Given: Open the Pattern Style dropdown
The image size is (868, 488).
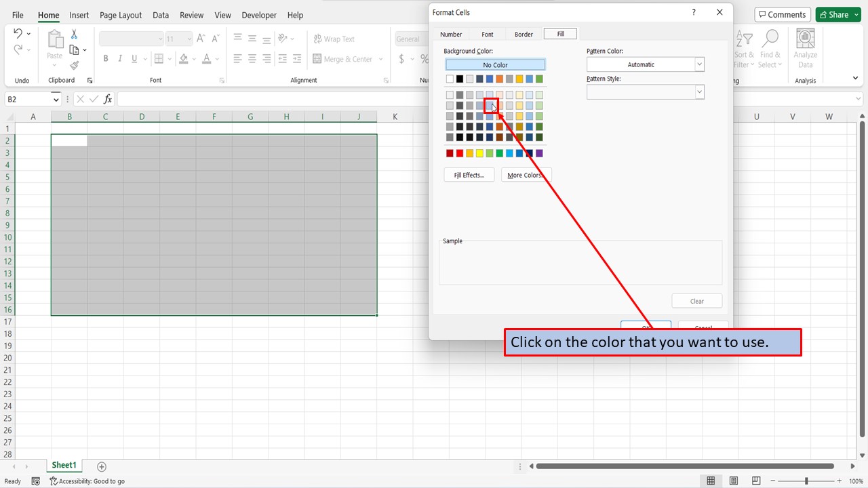Looking at the screenshot, I should (x=699, y=91).
